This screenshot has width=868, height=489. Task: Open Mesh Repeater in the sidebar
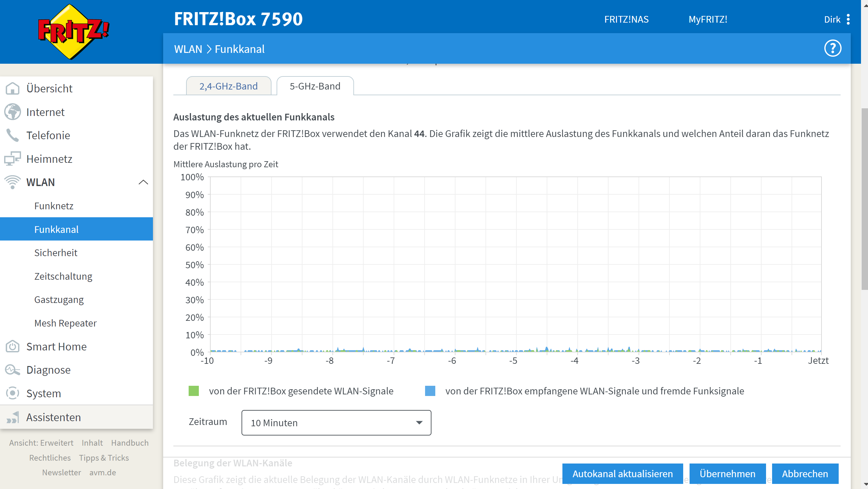pos(65,323)
